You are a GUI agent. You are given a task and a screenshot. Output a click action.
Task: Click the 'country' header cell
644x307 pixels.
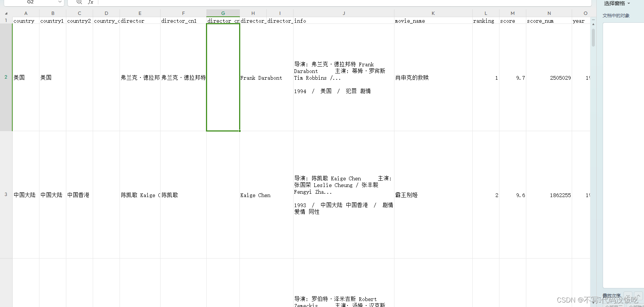click(26, 21)
